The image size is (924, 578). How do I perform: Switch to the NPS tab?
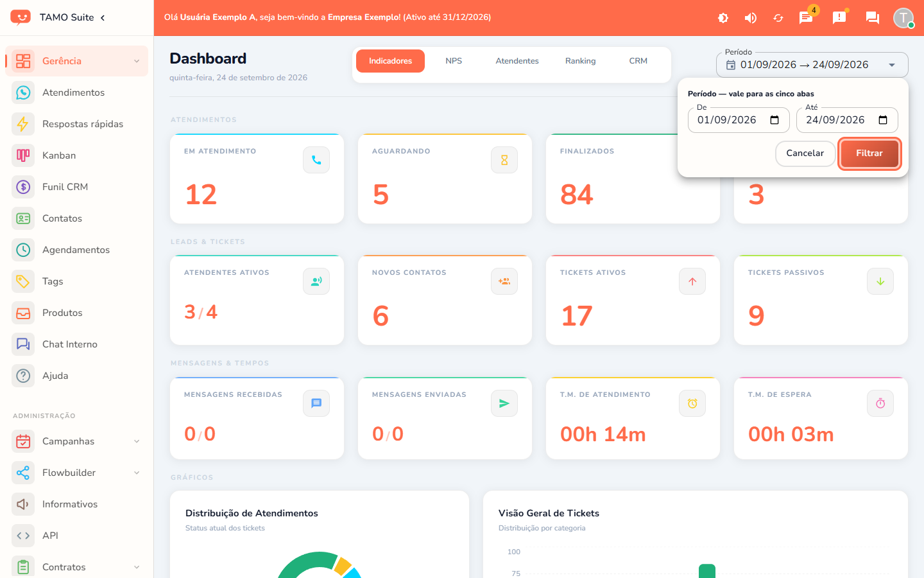point(454,61)
